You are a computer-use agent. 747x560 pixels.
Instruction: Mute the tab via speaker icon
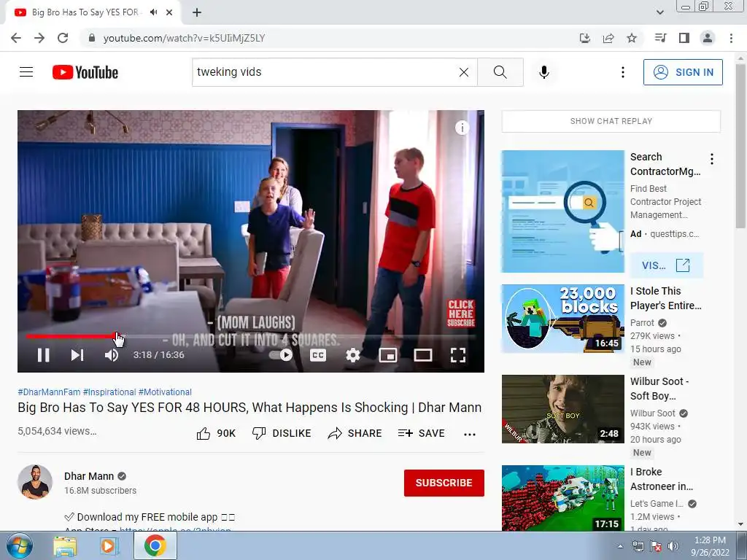[x=153, y=12]
